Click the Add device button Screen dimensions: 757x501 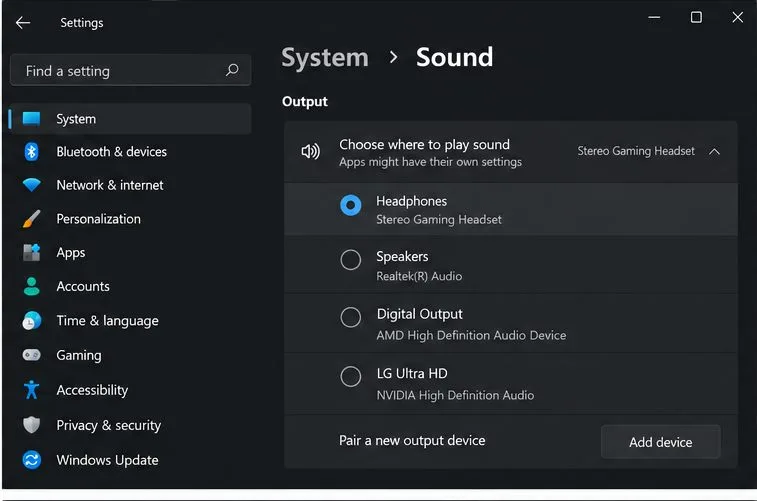click(660, 442)
